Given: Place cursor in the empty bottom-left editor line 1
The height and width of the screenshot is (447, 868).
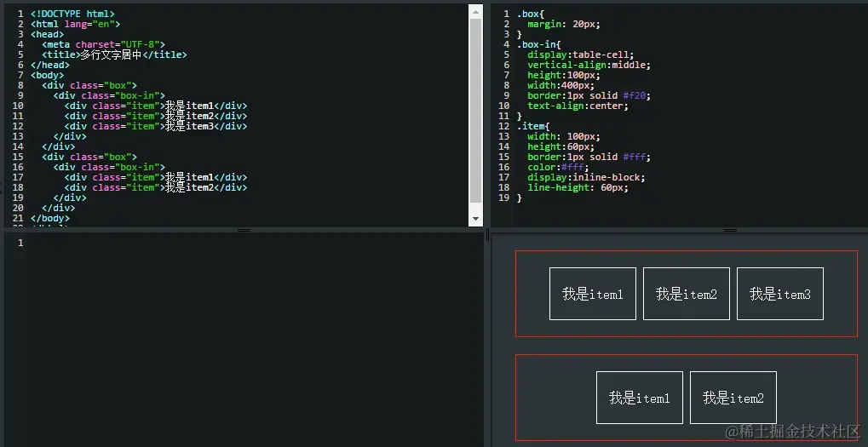Looking at the screenshot, I should (255, 243).
